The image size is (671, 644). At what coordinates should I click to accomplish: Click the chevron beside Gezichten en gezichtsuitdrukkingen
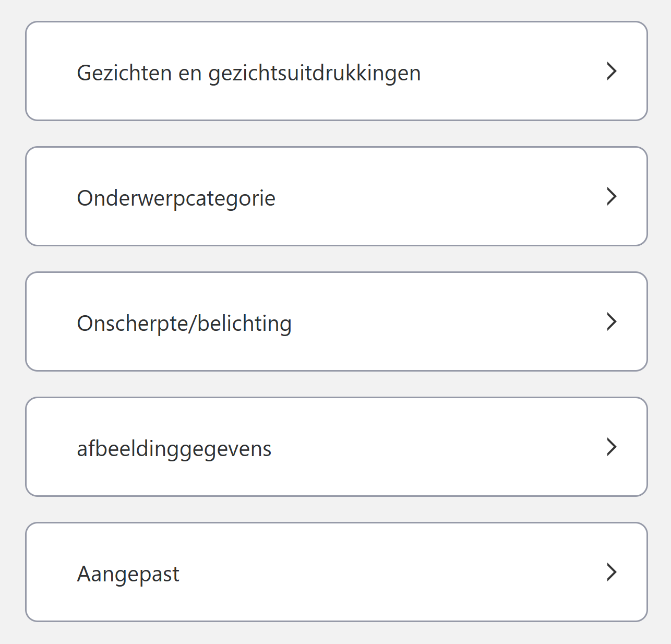pyautogui.click(x=612, y=71)
